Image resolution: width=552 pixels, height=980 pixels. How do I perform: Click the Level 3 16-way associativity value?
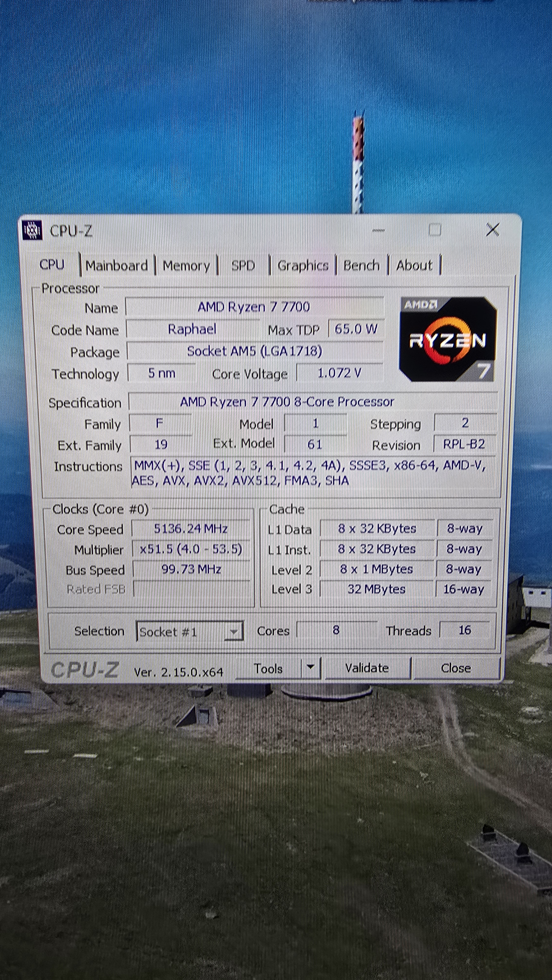pos(464,589)
